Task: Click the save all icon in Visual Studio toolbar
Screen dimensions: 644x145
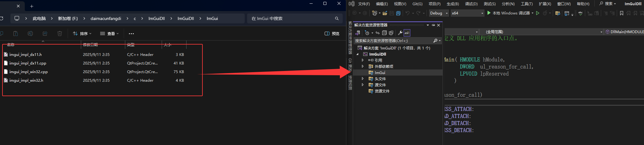Action: point(398,13)
